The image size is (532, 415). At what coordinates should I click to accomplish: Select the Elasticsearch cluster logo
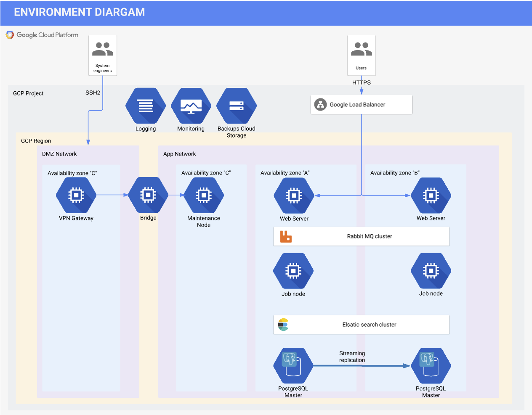pos(282,324)
